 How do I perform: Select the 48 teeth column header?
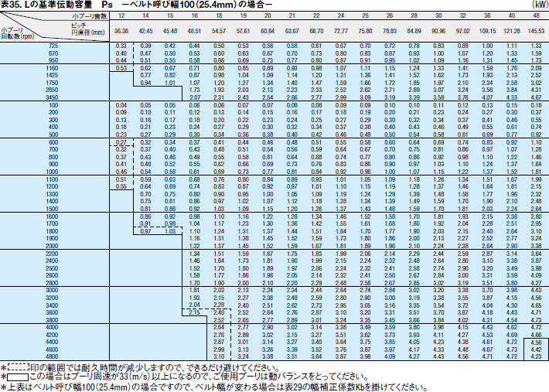point(536,15)
